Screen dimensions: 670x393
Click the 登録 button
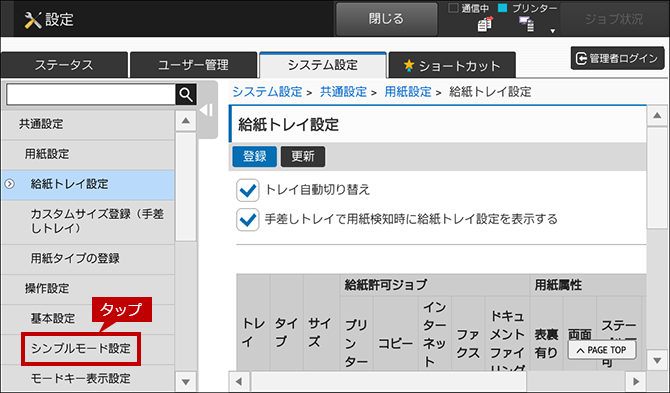pyautogui.click(x=255, y=156)
